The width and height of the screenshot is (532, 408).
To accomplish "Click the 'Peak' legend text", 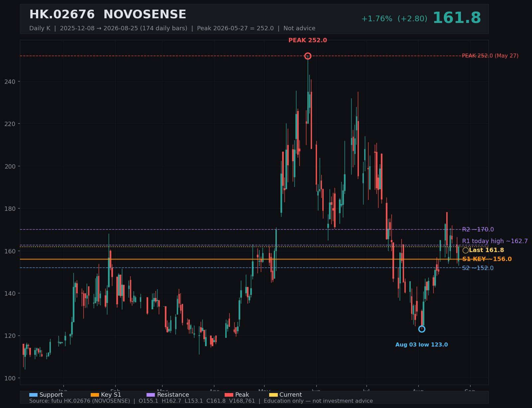I will (x=242, y=395).
